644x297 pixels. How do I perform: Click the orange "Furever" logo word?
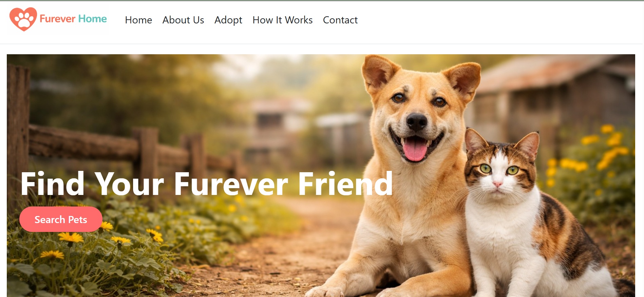point(57,19)
